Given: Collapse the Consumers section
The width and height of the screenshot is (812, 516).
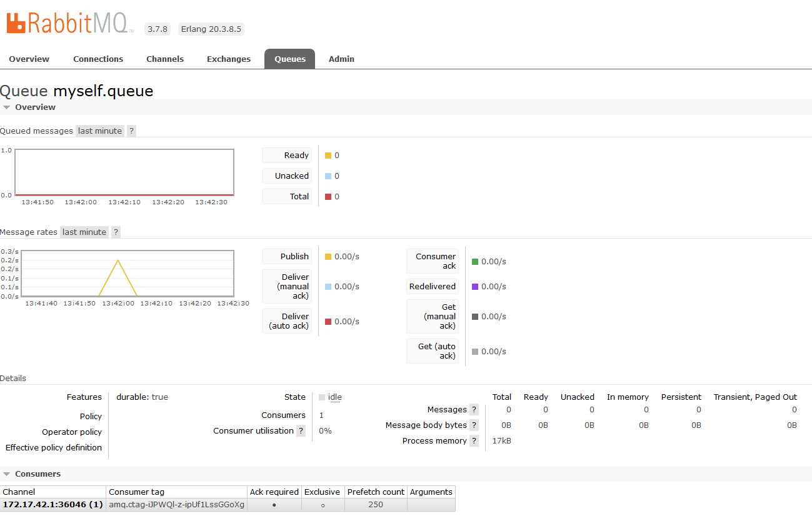Looking at the screenshot, I should click(32, 474).
